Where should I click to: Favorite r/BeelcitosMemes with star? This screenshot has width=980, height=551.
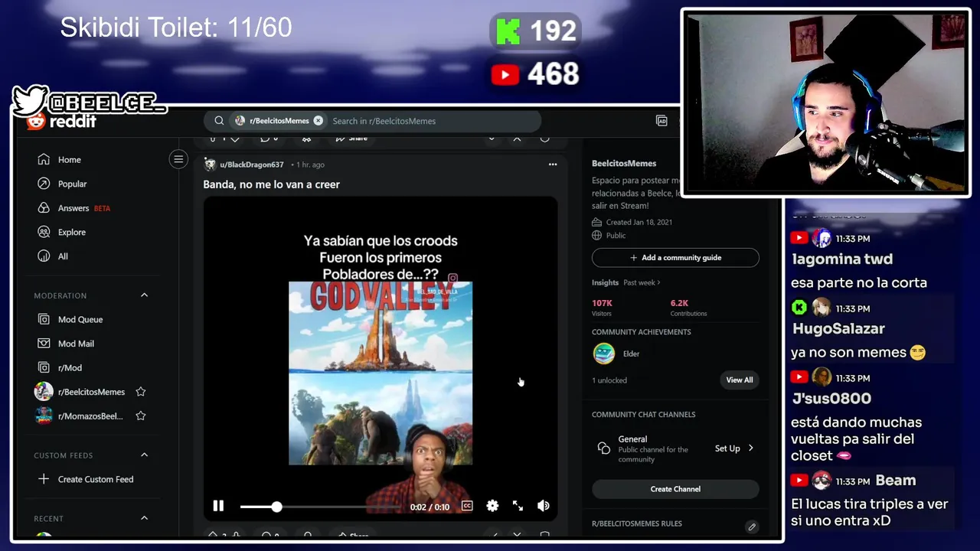141,392
